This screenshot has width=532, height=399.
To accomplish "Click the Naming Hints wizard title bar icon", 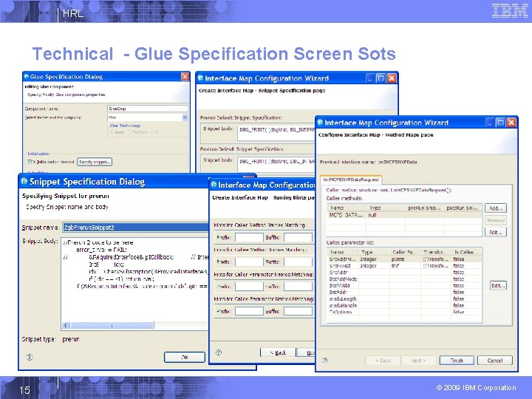I will [214, 185].
